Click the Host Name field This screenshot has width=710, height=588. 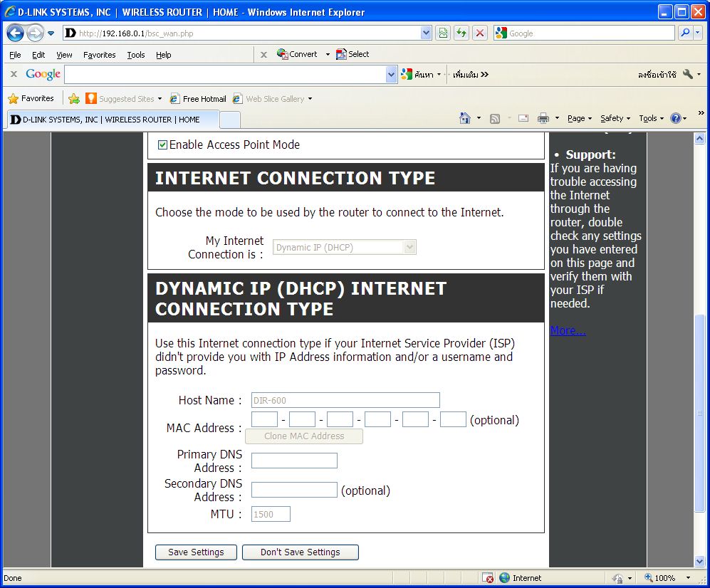345,400
